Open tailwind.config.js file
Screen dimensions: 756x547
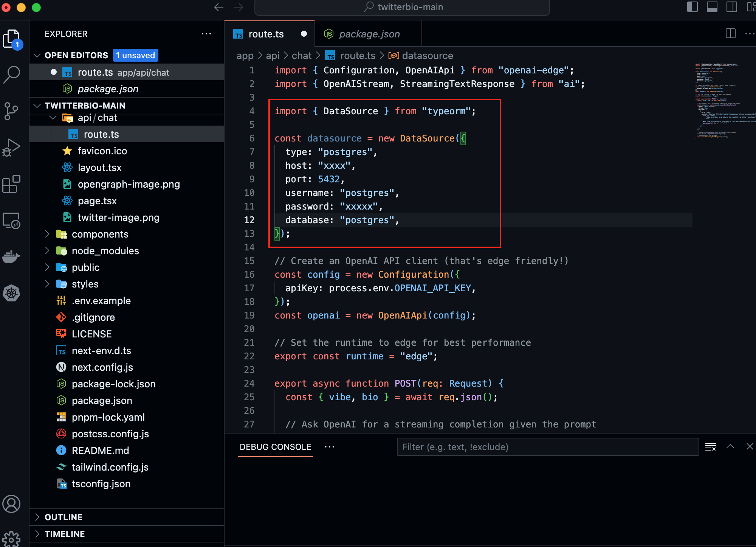127,467
